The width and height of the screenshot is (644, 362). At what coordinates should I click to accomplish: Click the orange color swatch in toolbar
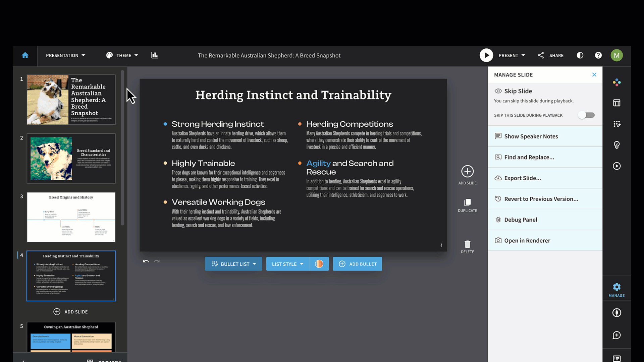tap(319, 264)
